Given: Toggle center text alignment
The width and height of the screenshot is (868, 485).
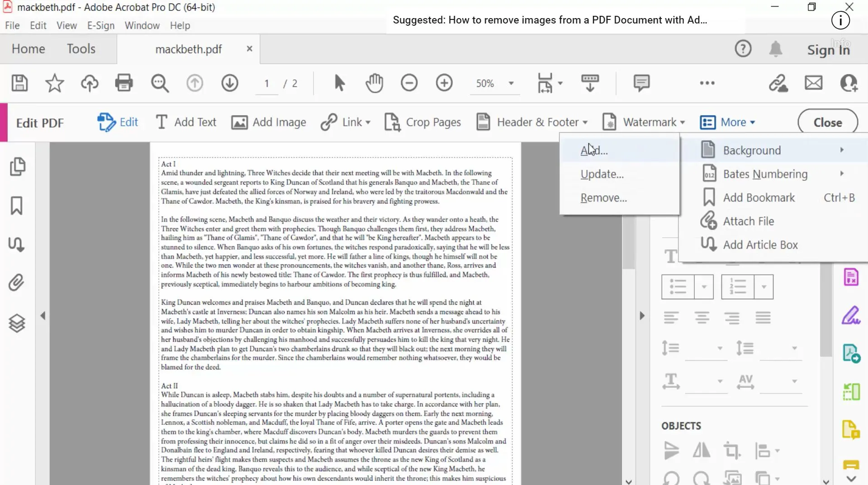Looking at the screenshot, I should coord(702,317).
